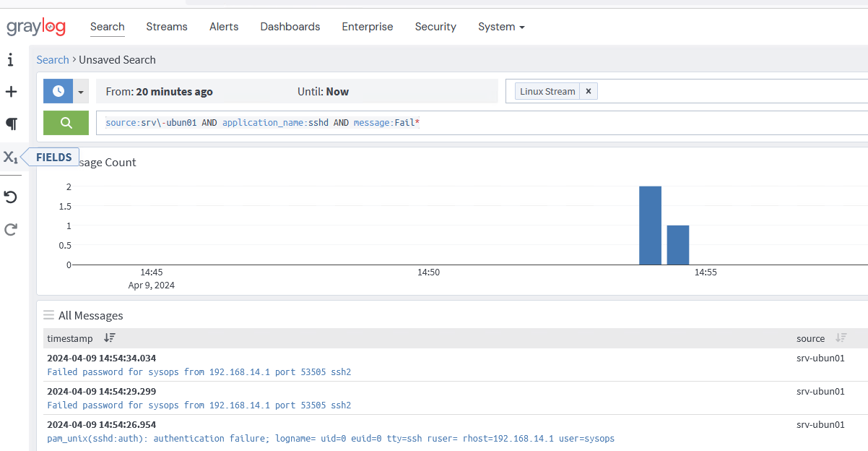This screenshot has height=451, width=868.
Task: Click the From 20 minutes ago time summary
Action: click(160, 92)
